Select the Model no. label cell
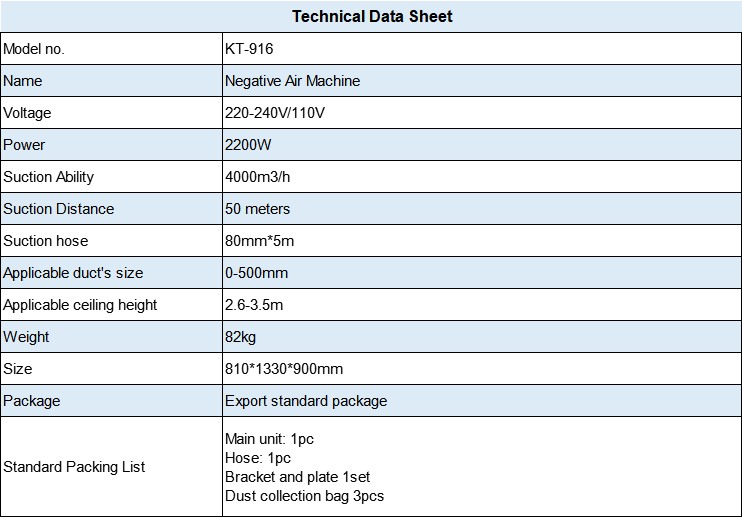 34,49
